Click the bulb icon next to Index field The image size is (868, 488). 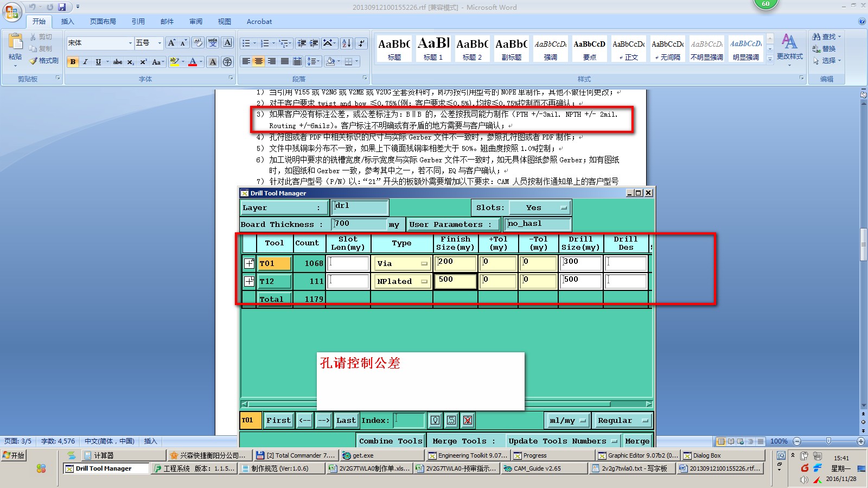(435, 420)
